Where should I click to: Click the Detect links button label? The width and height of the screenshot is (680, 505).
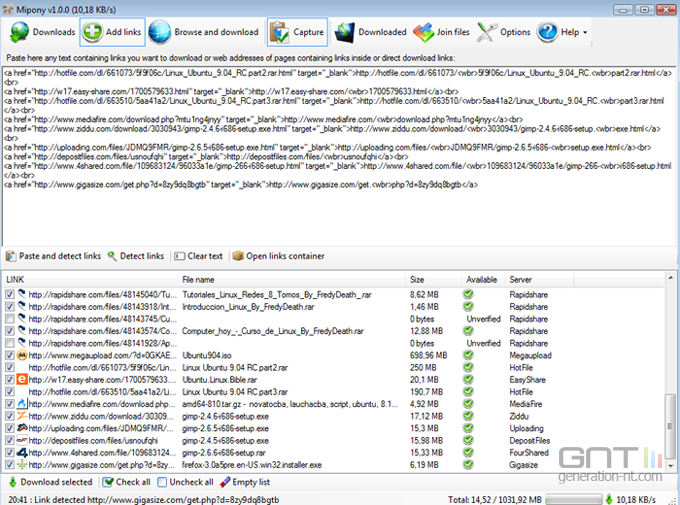pyautogui.click(x=142, y=256)
